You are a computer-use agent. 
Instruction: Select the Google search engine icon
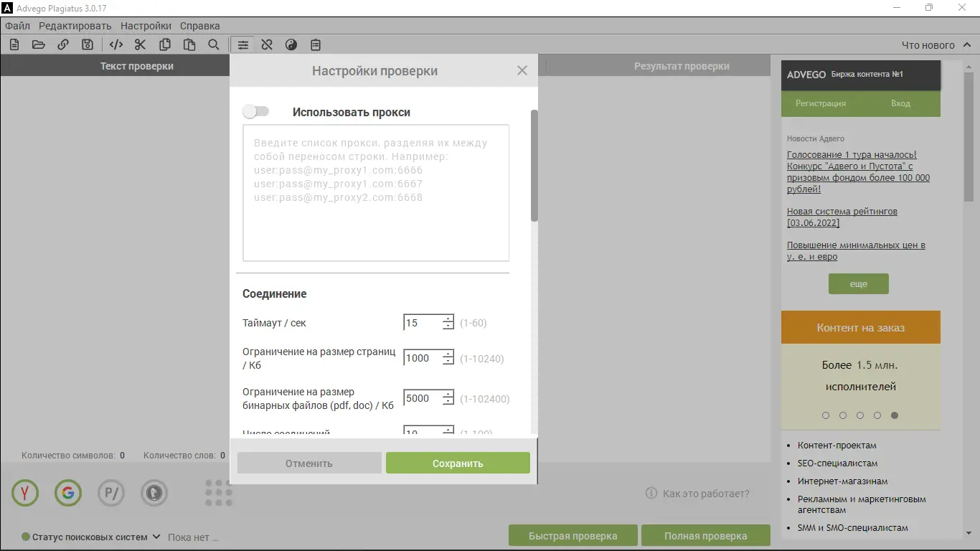click(68, 492)
